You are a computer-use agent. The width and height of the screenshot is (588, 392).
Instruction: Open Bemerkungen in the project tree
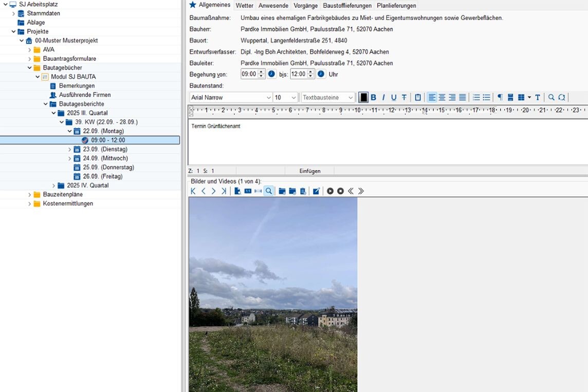(77, 86)
